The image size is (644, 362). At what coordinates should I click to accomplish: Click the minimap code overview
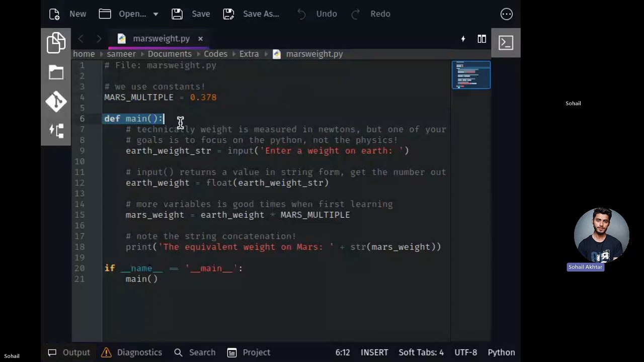[x=471, y=75]
